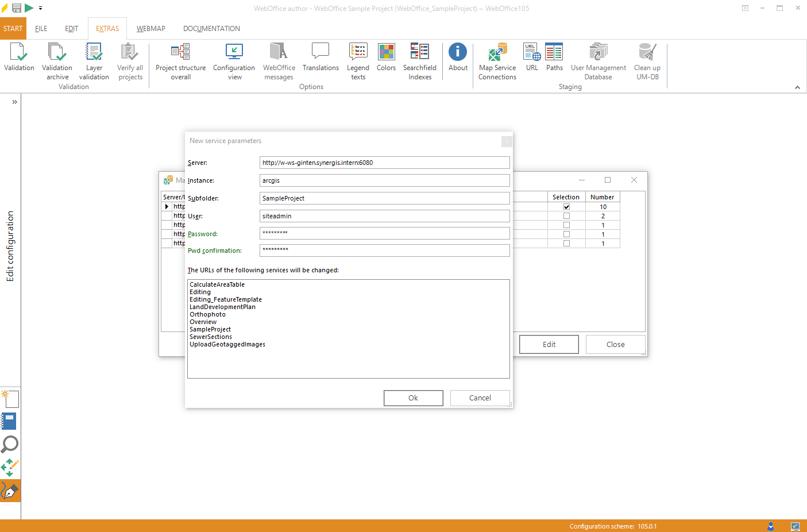The width and height of the screenshot is (807, 532).
Task: Click the Edit button
Action: point(549,344)
